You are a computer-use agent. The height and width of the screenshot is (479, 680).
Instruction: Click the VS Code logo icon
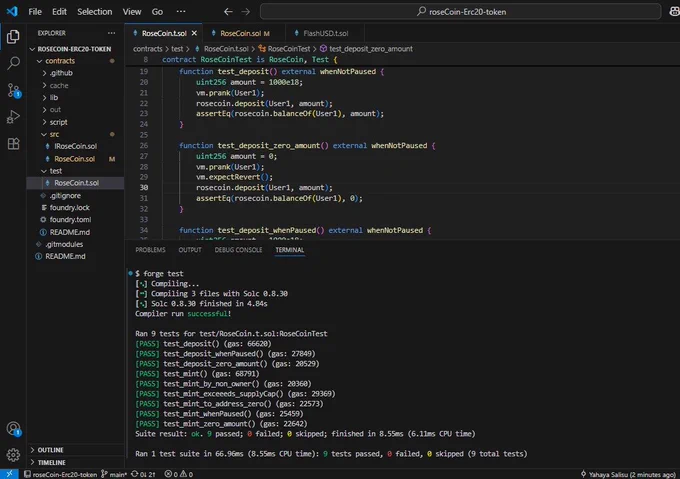pyautogui.click(x=12, y=11)
